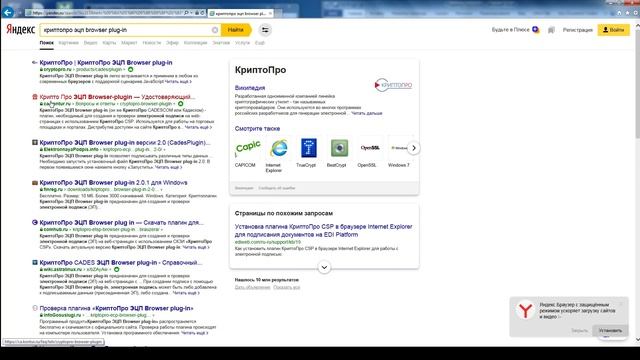Open result Browser plug-in версии 2.0 (CadesPlugin)
640x360 pixels.
[125, 142]
